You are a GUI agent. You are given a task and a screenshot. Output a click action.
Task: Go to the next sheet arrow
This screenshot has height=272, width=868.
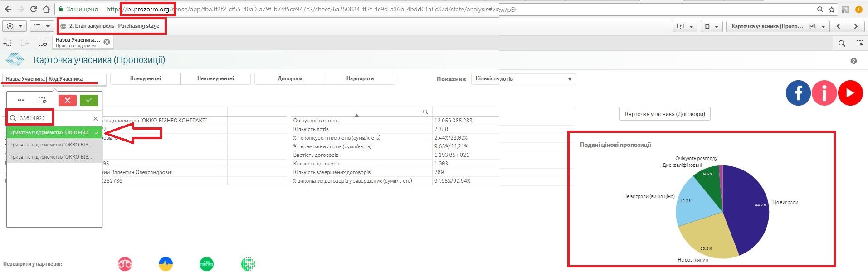tap(855, 26)
